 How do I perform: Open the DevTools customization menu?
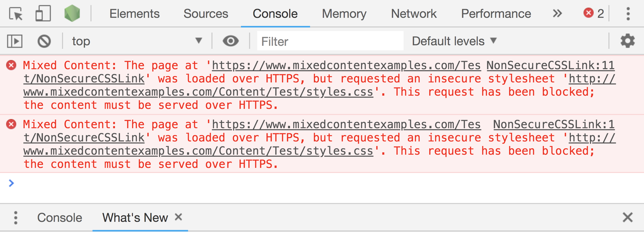[628, 13]
